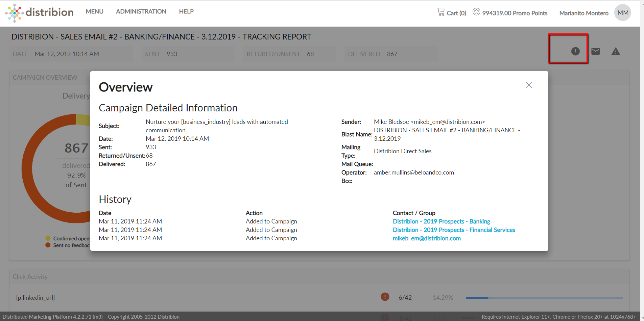Viewport: 644px width, 321px height.
Task: Click Distribion Direct Sales mailing type
Action: coord(403,151)
